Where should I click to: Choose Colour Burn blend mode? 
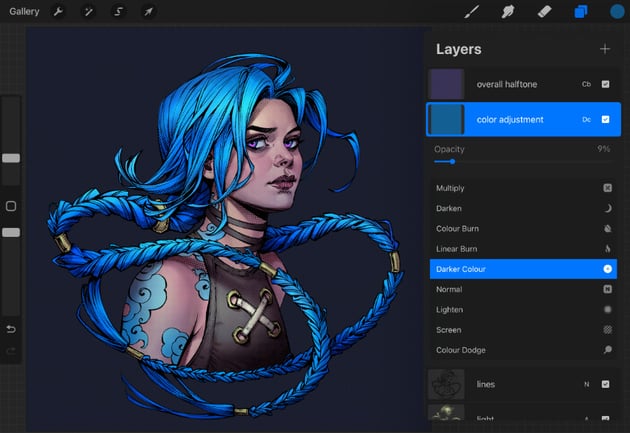(x=523, y=229)
